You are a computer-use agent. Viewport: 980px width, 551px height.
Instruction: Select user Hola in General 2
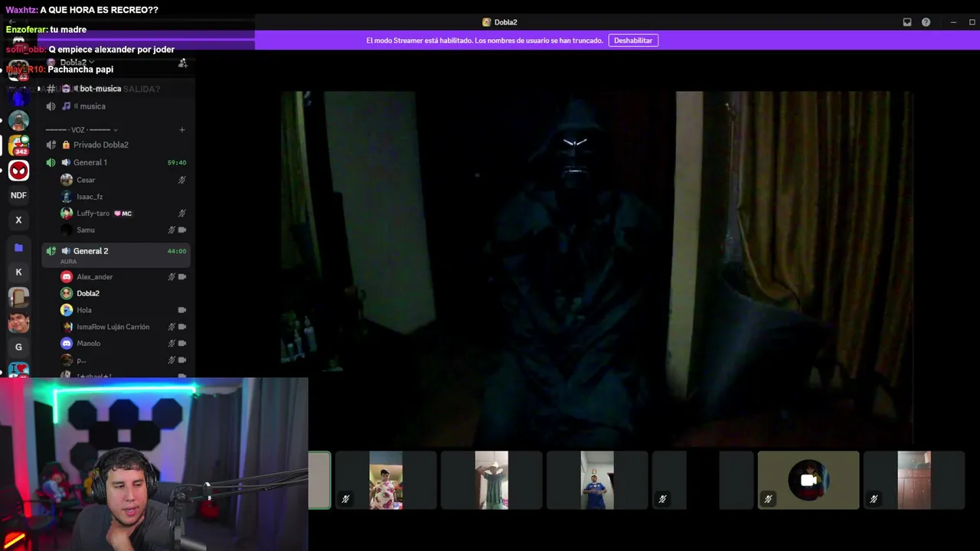(83, 310)
